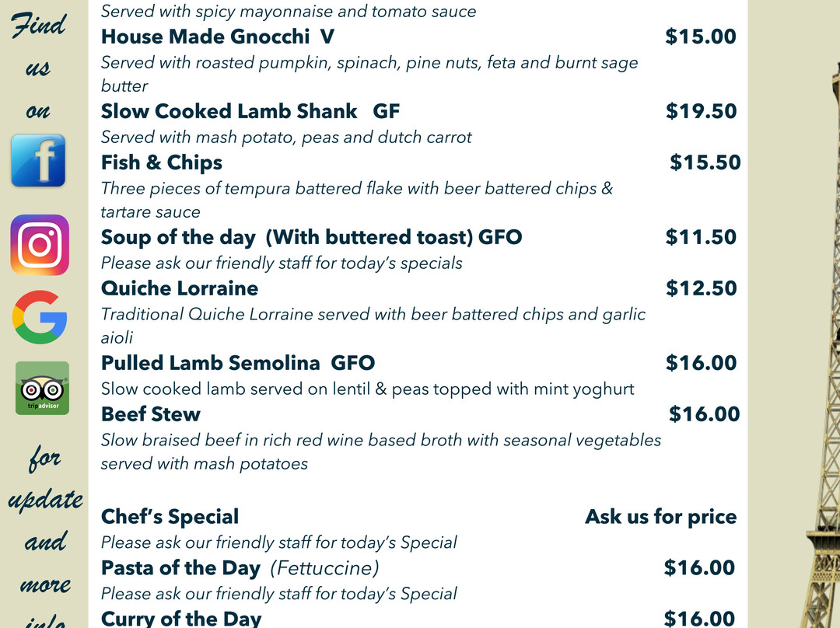This screenshot has height=628, width=840.
Task: Select the House Made Gnocchi heading
Action: click(x=217, y=37)
